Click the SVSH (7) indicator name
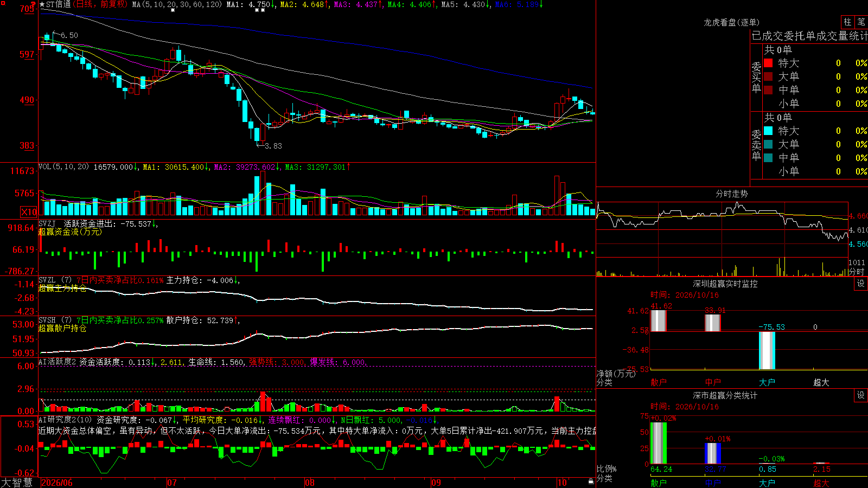Screen dimensions: 868x488 55,320
